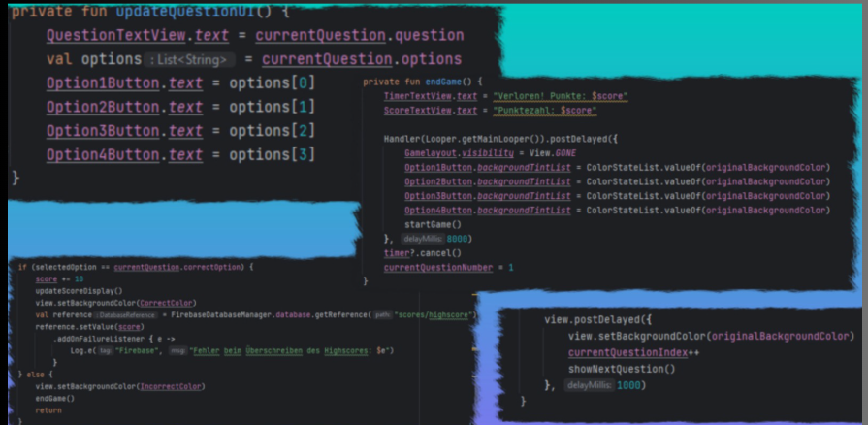Click the "Verloren! Punkte: $score" string

[560, 96]
